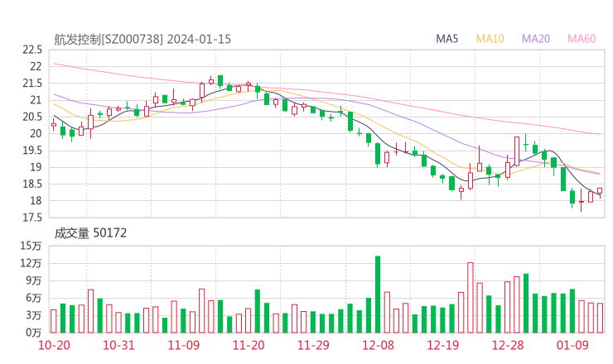Select the 12-28 date label

(x=508, y=345)
